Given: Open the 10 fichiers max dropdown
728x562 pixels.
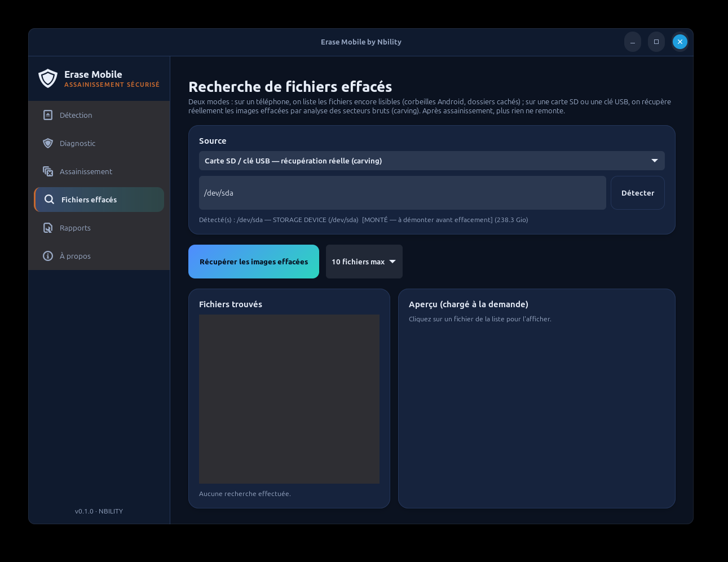Looking at the screenshot, I should click(x=364, y=262).
